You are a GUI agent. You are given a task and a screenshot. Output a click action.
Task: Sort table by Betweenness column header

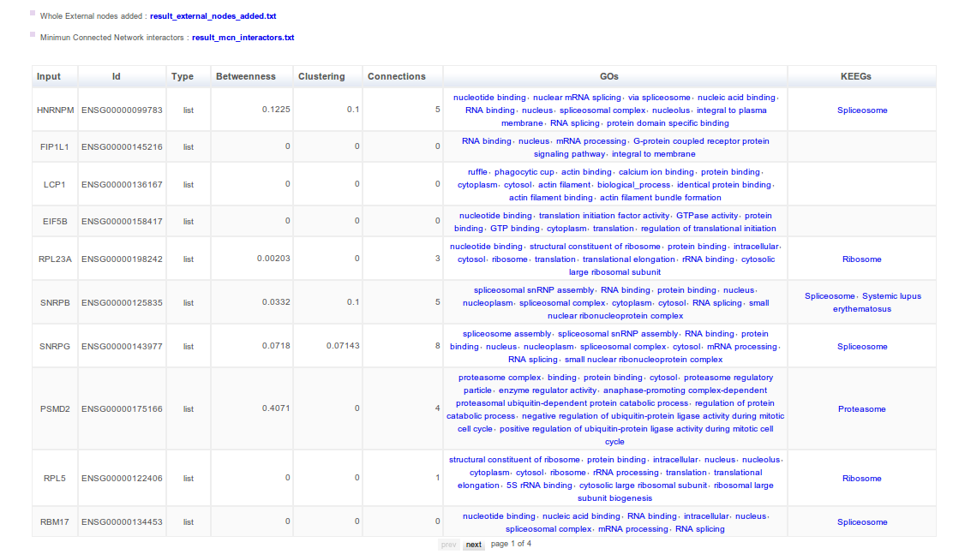245,76
